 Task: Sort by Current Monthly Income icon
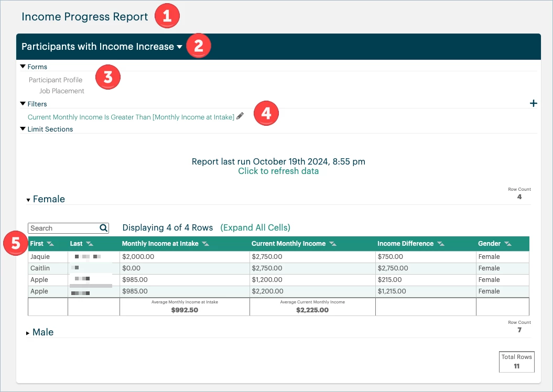(x=332, y=244)
